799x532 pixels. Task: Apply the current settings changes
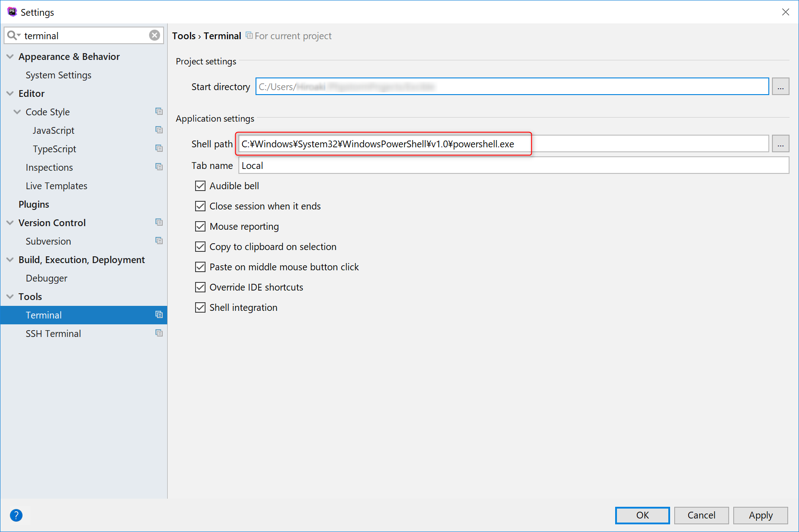[760, 515]
